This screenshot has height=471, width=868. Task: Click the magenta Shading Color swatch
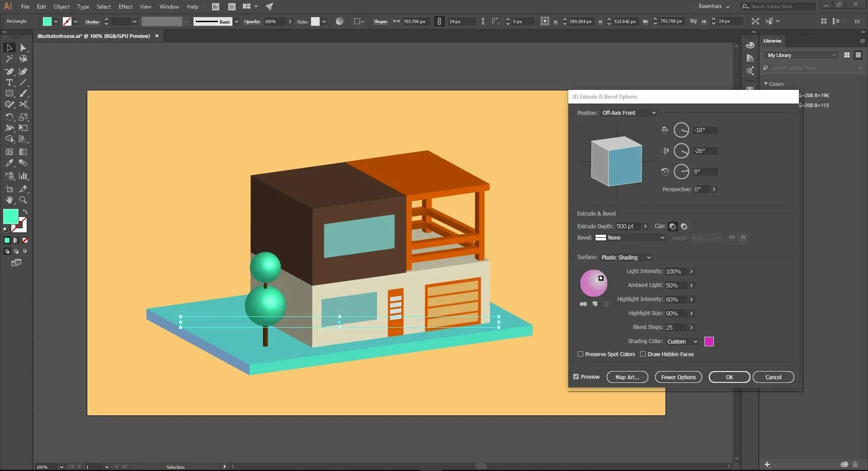coord(709,341)
